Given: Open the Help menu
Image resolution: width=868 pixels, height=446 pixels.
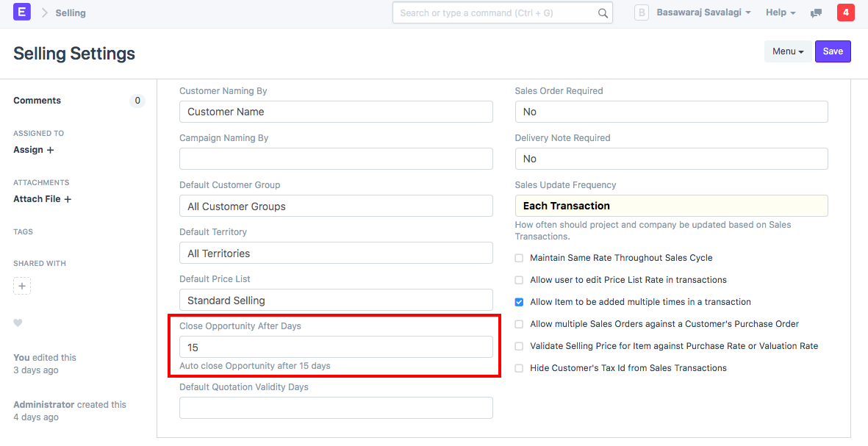Looking at the screenshot, I should pyautogui.click(x=781, y=13).
